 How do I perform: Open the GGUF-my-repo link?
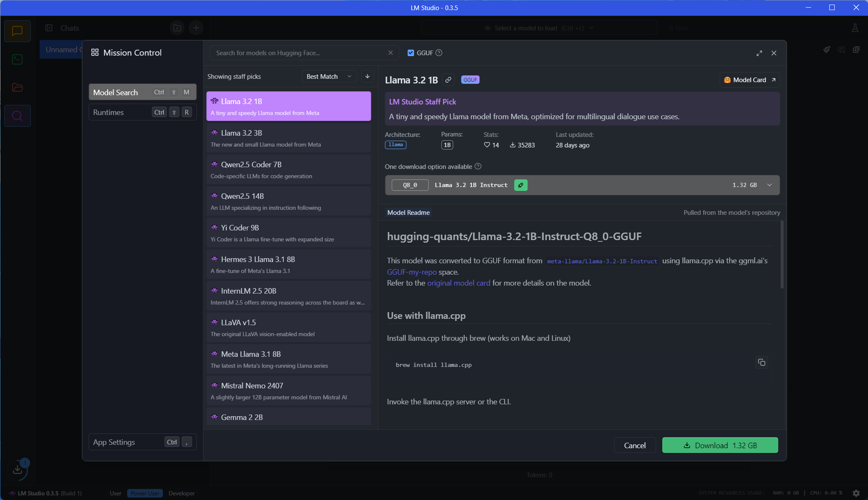(412, 272)
